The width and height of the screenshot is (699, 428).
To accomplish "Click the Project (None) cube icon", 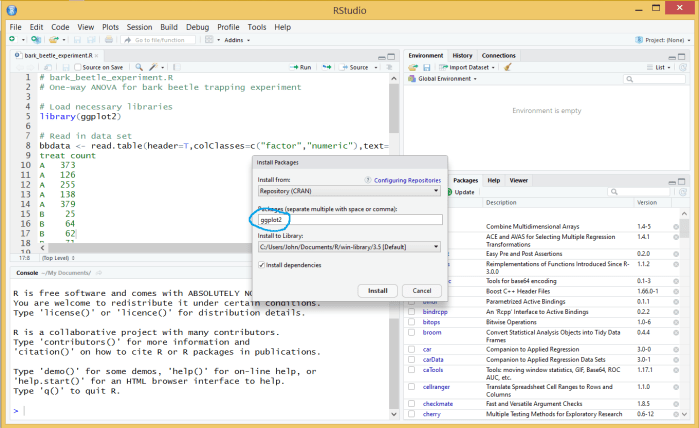I will (639, 40).
